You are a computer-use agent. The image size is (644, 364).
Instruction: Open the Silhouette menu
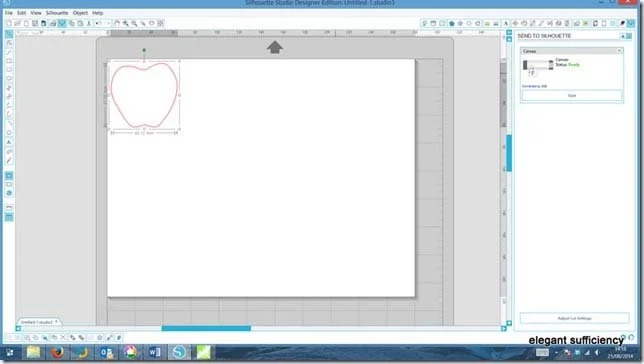57,13
